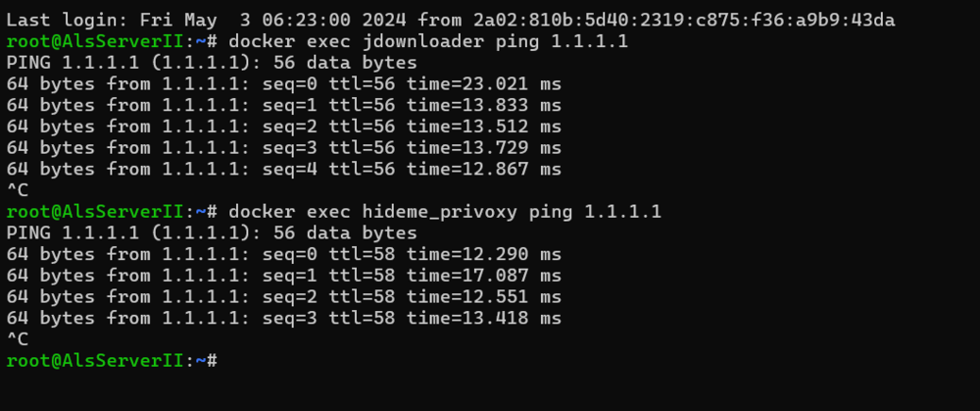Screen dimensions: 980x411
Task: Click the time=12.290 ms line
Action: pyautogui.click(x=284, y=254)
